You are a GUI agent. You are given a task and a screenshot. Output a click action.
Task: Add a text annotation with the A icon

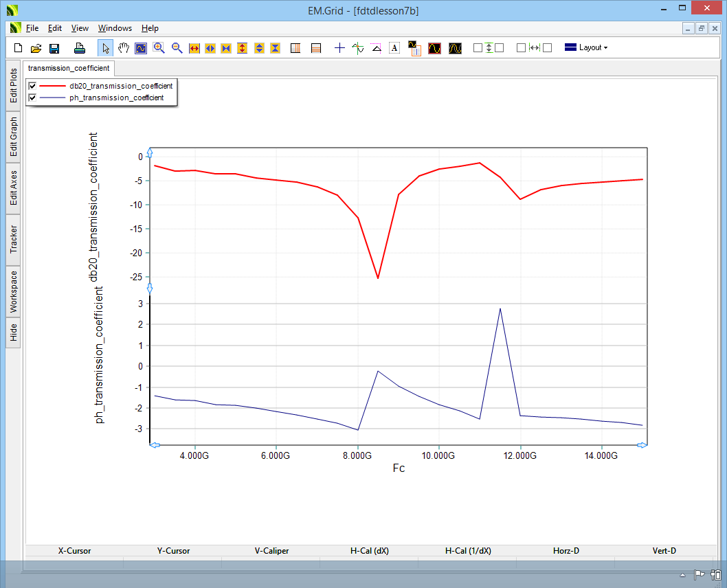point(394,48)
